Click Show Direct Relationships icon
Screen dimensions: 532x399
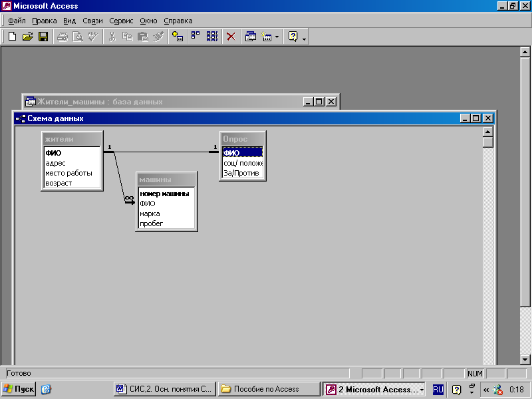pos(196,37)
